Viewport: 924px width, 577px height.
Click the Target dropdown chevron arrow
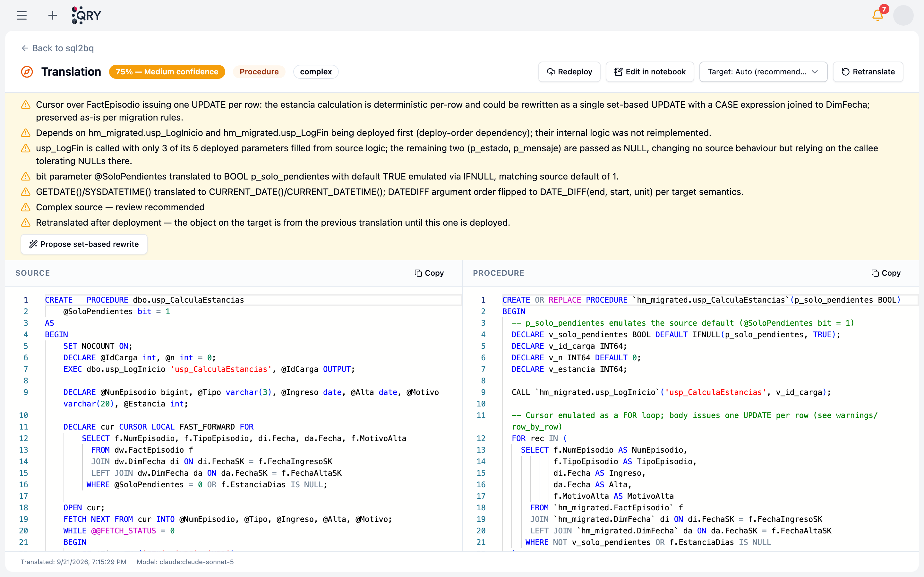point(815,72)
